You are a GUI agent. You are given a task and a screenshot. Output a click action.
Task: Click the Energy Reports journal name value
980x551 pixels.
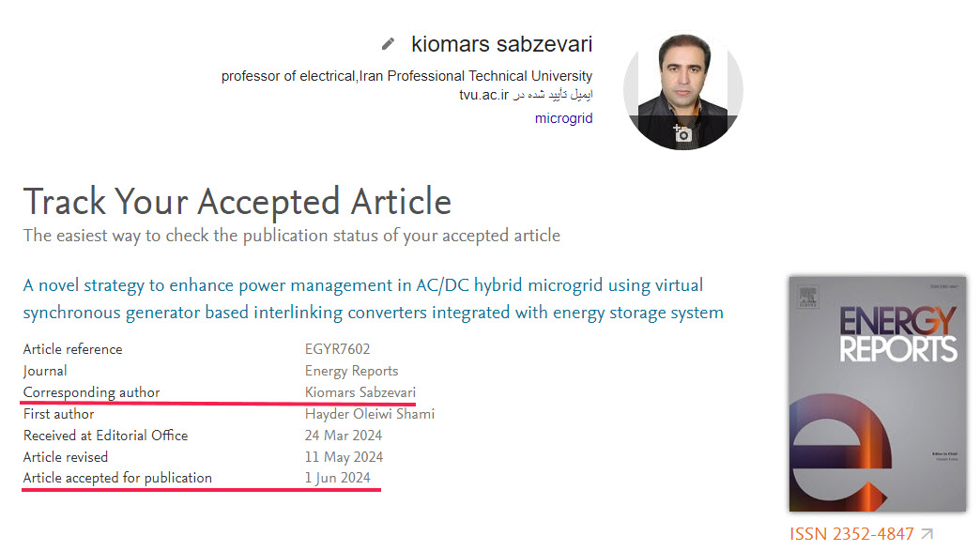click(351, 371)
